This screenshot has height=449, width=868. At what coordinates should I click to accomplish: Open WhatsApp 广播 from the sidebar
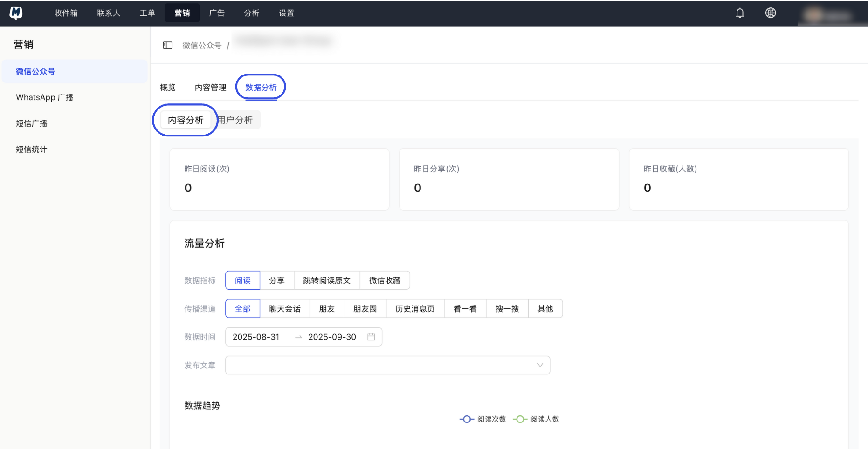(44, 97)
